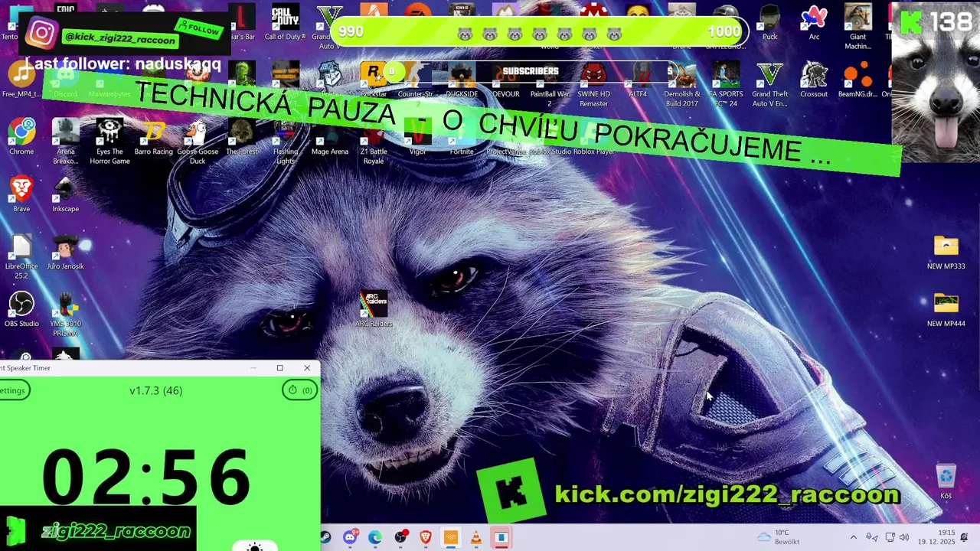
Task: Select Demolish & Build 2017 icon
Action: [681, 84]
